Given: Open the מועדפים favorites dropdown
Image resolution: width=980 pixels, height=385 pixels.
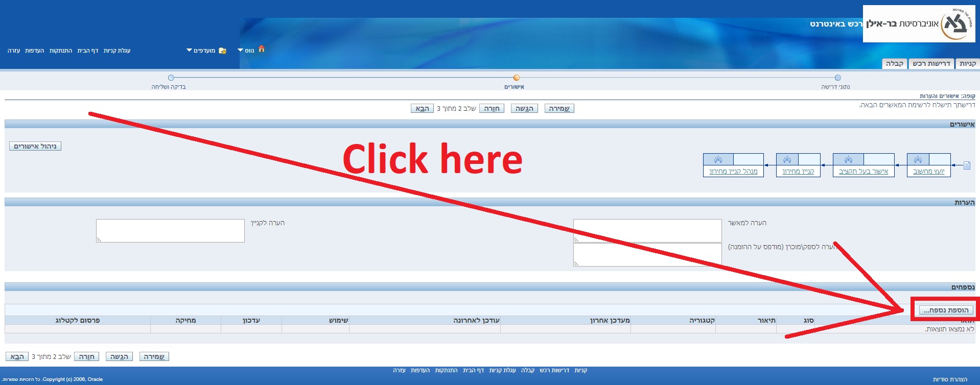Looking at the screenshot, I should (201, 51).
